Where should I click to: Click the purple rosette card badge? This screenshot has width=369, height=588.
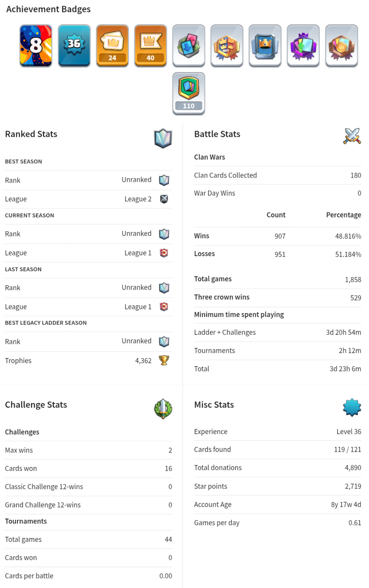click(x=303, y=46)
